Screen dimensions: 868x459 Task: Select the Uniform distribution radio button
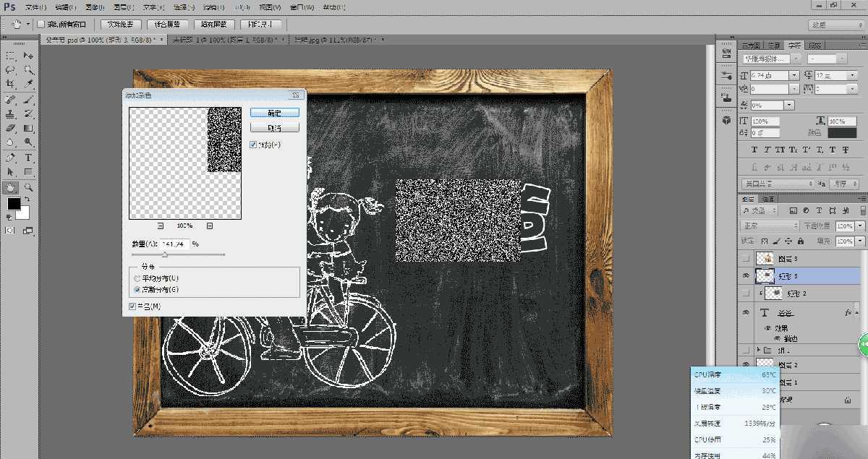(136, 278)
